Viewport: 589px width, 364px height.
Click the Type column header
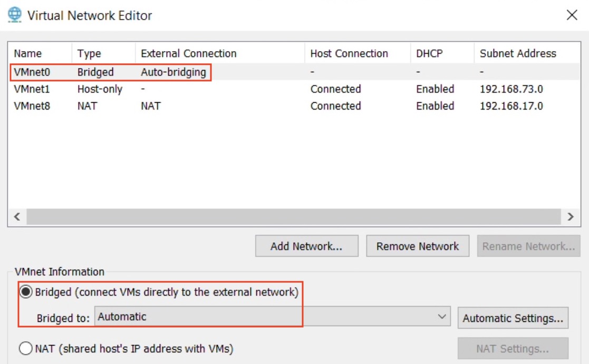click(x=89, y=54)
